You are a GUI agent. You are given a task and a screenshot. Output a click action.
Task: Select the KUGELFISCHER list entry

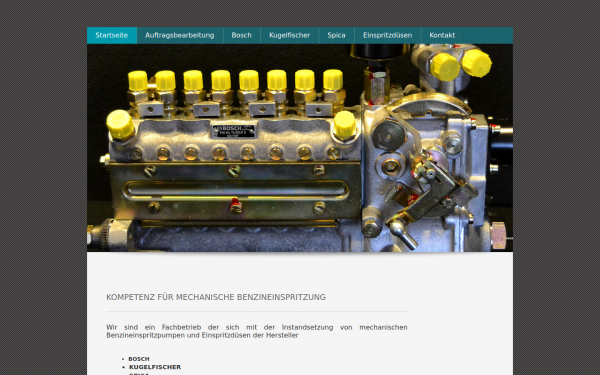pyautogui.click(x=155, y=367)
